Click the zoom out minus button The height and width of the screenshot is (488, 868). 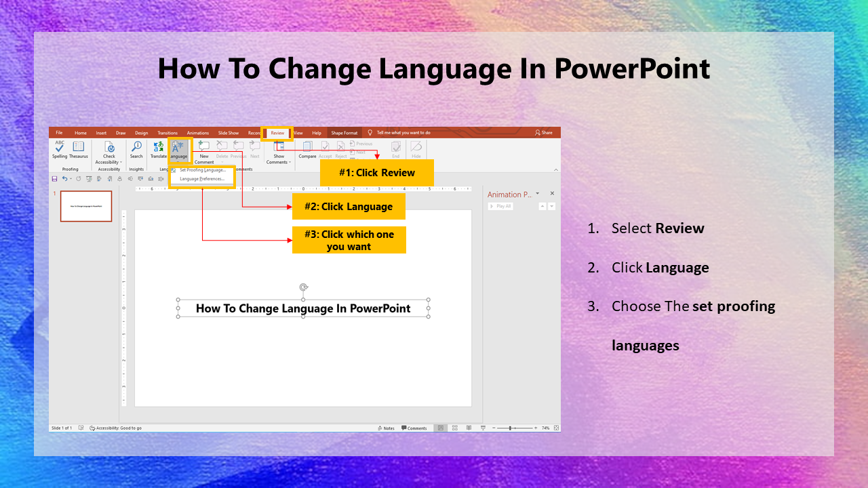(494, 428)
